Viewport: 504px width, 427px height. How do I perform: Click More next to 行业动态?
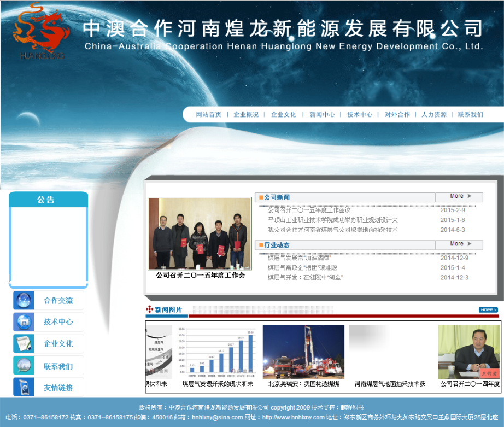coord(458,244)
